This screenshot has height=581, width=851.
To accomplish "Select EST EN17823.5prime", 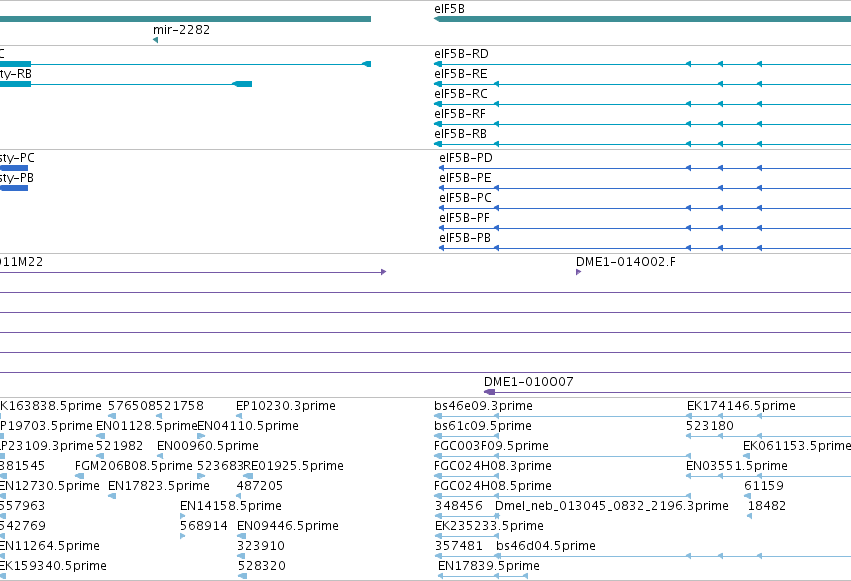I will click(158, 486).
